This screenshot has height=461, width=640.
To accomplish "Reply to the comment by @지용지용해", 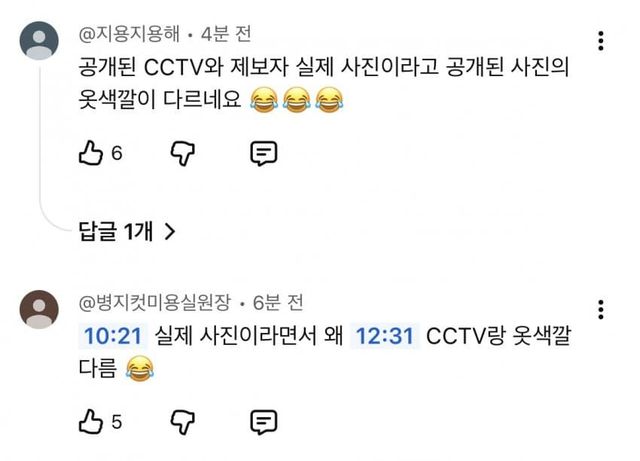I will pyautogui.click(x=264, y=154).
